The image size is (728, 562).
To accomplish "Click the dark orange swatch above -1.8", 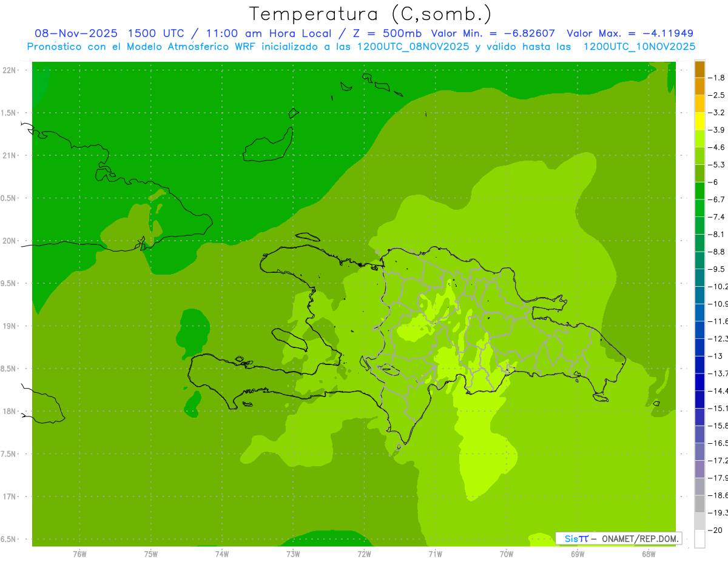I will click(699, 69).
